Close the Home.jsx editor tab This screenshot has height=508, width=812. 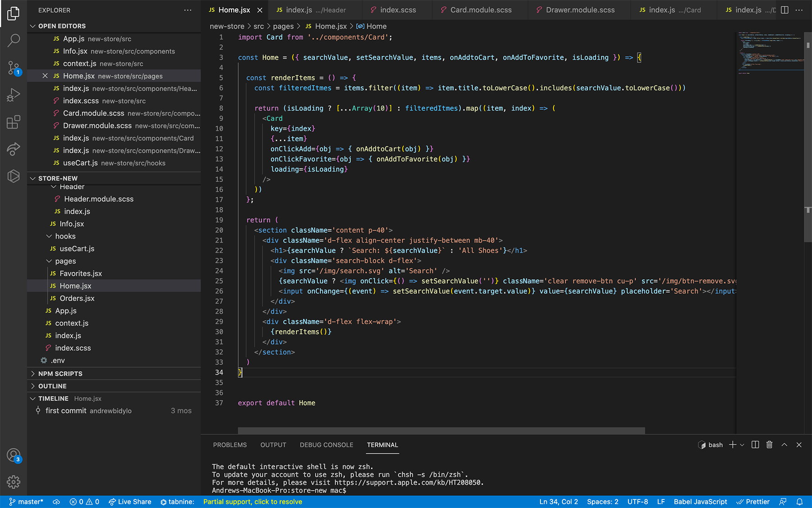[260, 10]
